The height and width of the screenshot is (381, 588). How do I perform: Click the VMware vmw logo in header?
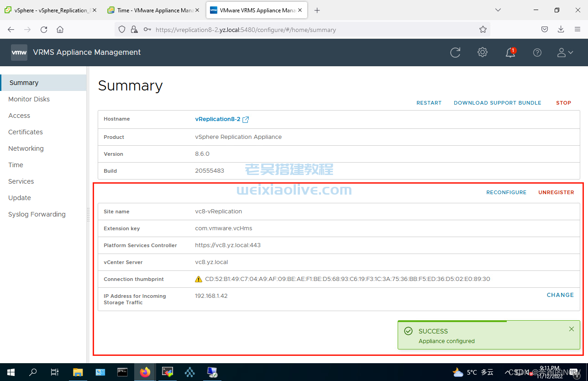(19, 53)
